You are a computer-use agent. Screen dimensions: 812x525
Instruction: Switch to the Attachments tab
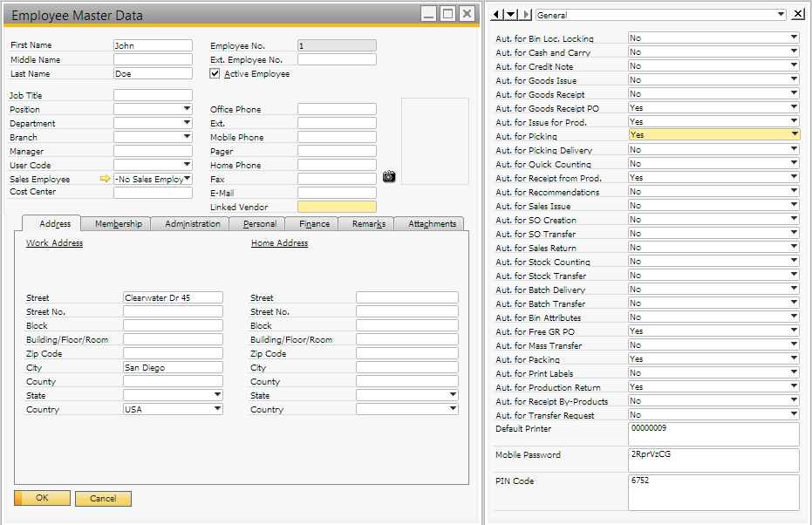[429, 223]
